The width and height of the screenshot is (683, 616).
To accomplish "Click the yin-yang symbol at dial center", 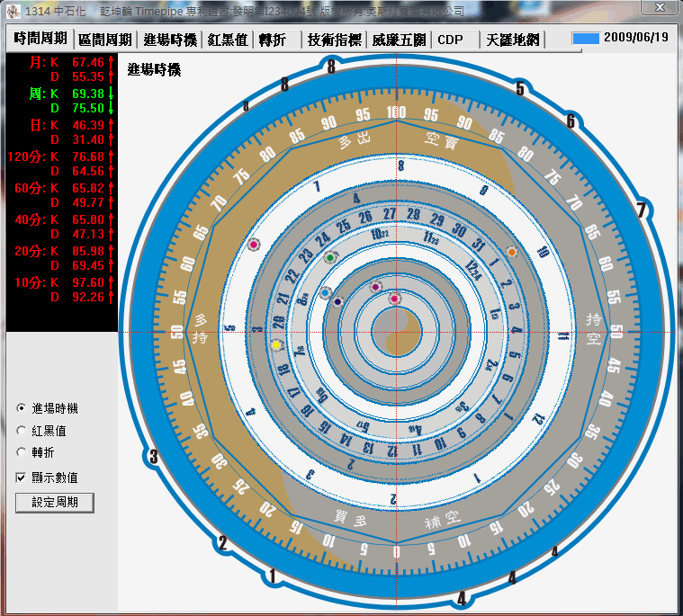I will point(396,332).
